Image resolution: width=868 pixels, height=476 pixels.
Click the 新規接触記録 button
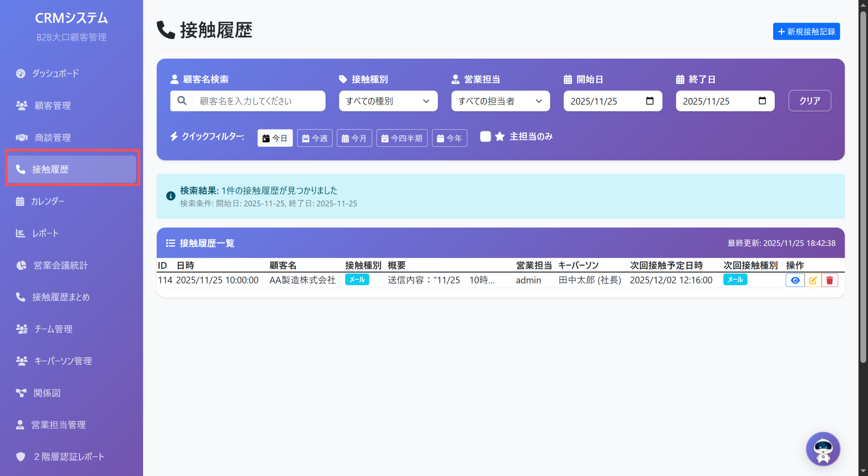[x=806, y=31]
